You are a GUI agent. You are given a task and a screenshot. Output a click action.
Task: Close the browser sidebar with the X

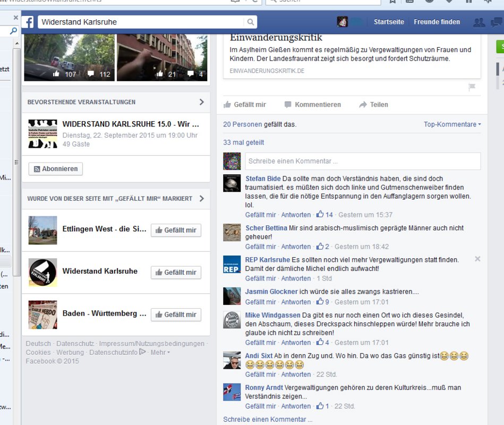pos(16,18)
